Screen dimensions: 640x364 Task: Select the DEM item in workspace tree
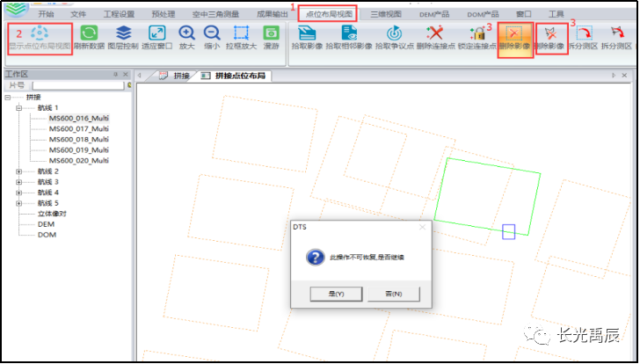[46, 224]
